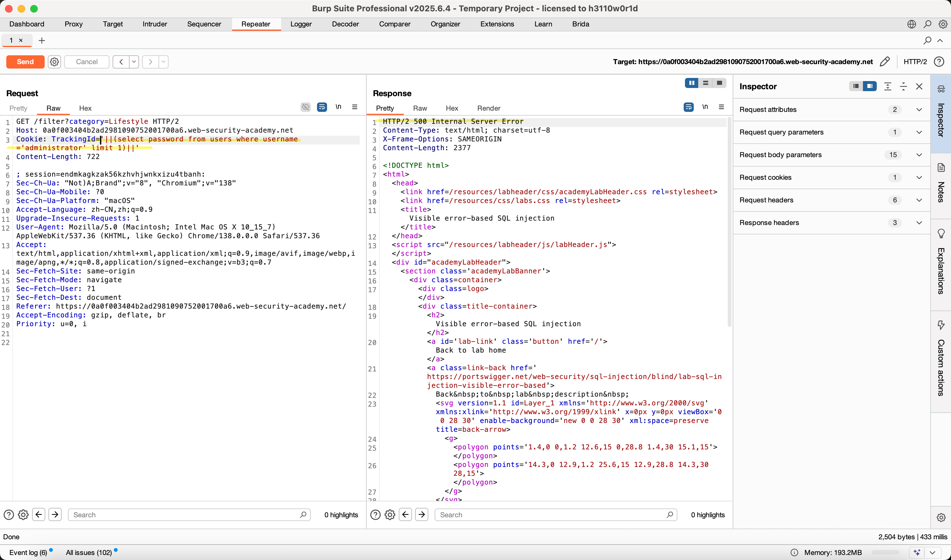Add a new Repeater tab

click(x=42, y=40)
